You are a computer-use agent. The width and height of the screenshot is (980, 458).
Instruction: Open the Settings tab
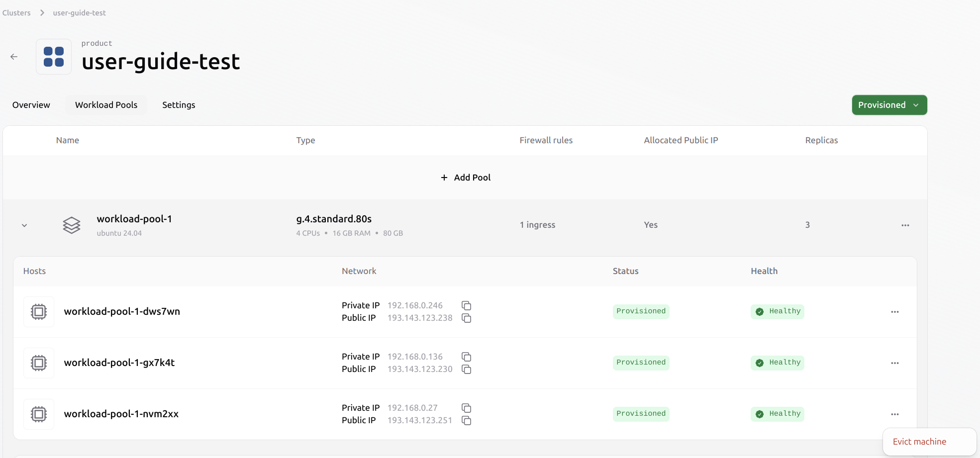coord(178,105)
